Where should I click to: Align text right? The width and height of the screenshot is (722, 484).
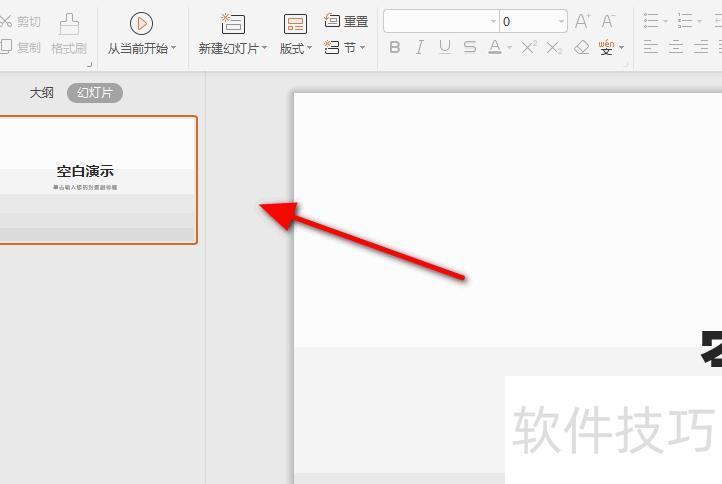pyautogui.click(x=701, y=47)
